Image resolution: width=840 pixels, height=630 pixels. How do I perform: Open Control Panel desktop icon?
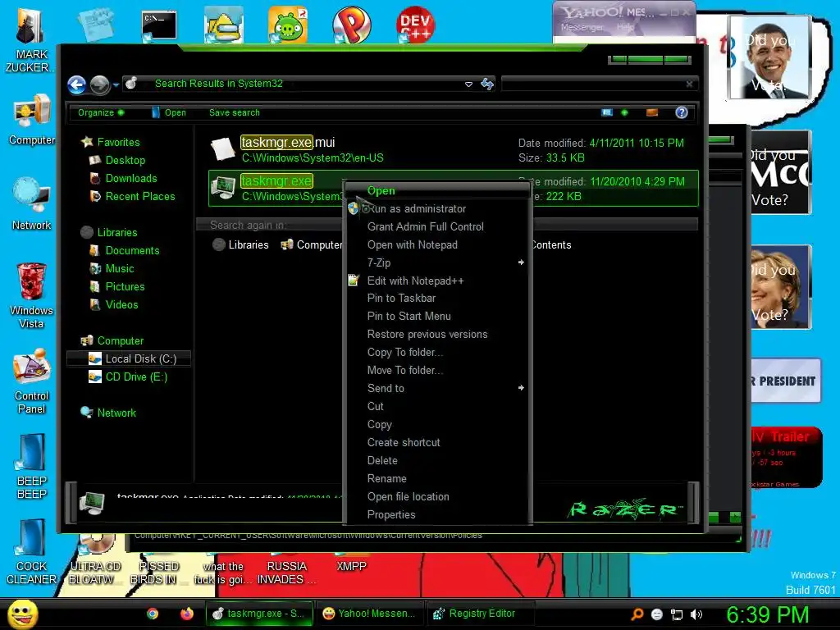[32, 381]
